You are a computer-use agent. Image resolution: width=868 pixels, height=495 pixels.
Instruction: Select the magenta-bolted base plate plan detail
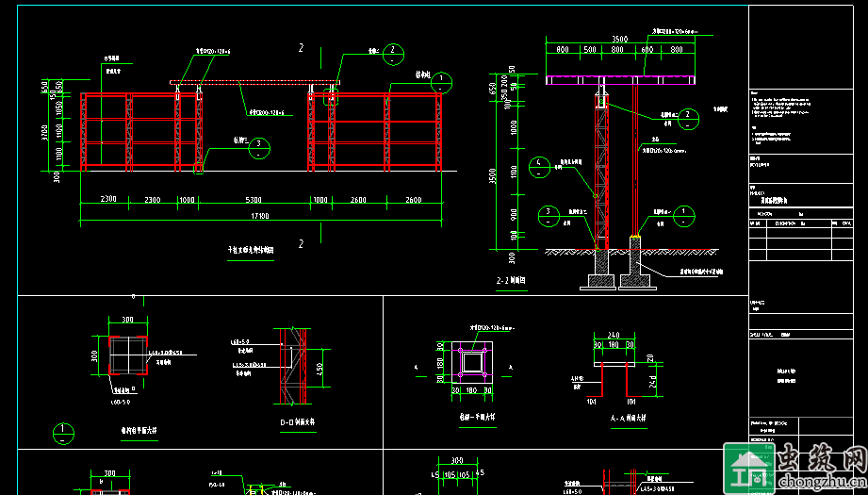point(470,362)
